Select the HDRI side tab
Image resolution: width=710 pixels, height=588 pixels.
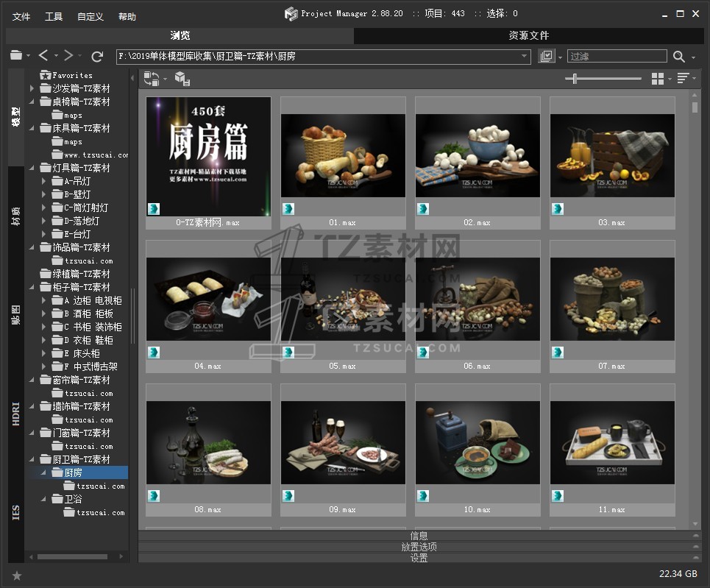(16, 414)
